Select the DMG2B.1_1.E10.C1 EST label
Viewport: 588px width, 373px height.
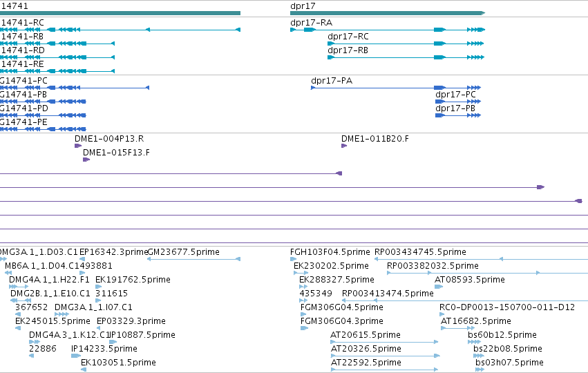tap(50, 294)
